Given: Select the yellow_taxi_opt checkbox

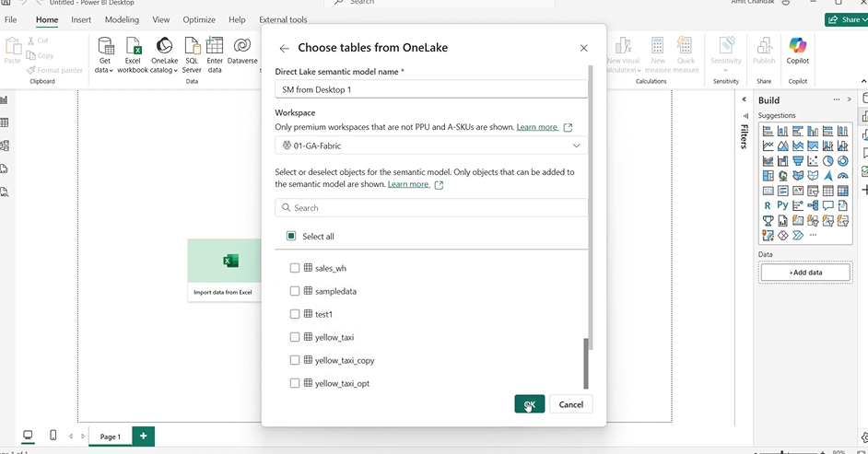Looking at the screenshot, I should click(295, 383).
